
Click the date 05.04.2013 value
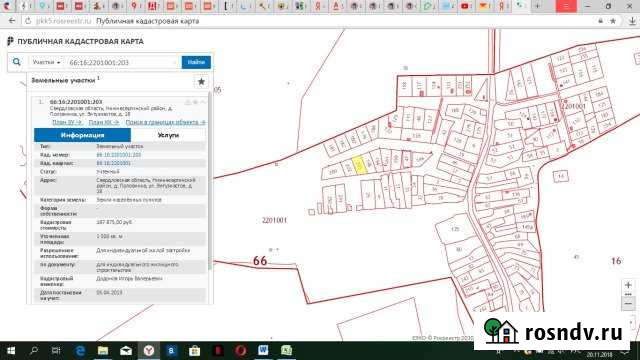coord(109,293)
